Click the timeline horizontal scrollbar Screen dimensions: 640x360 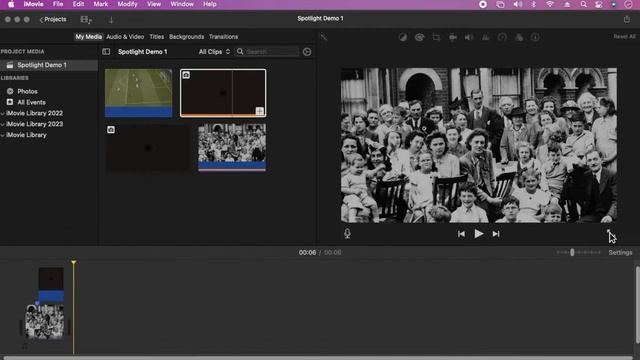318,358
